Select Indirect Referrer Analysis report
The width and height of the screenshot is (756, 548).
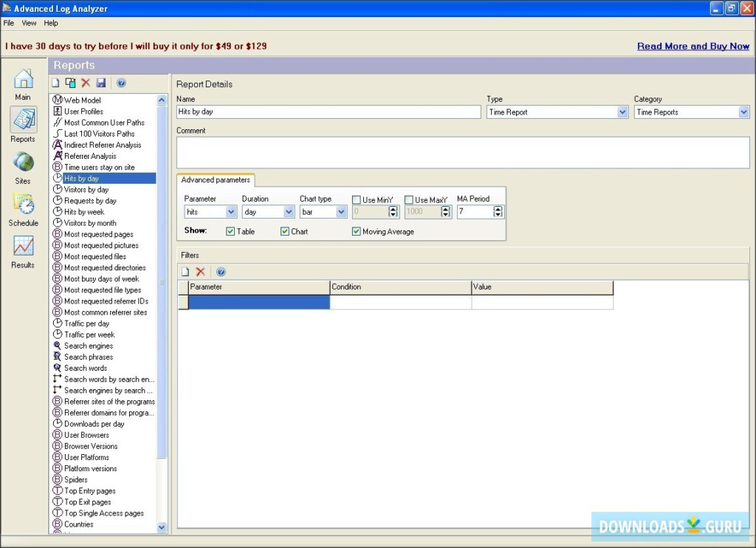pyautogui.click(x=103, y=145)
